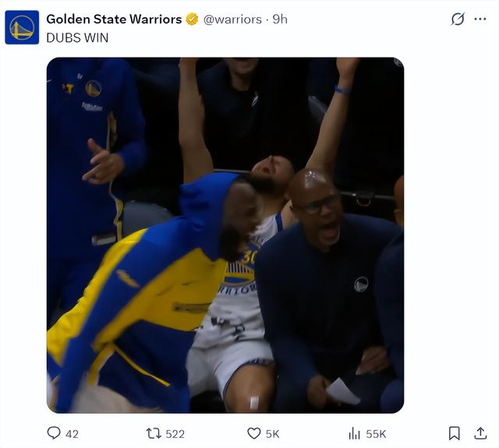
Task: Bookmark the DUBS WIN post
Action: point(454,433)
